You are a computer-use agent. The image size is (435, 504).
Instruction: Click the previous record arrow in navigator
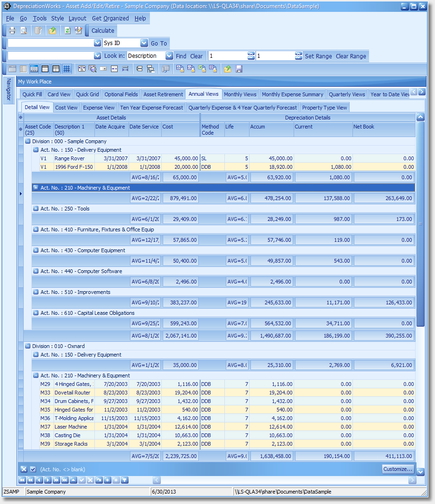click(x=39, y=480)
